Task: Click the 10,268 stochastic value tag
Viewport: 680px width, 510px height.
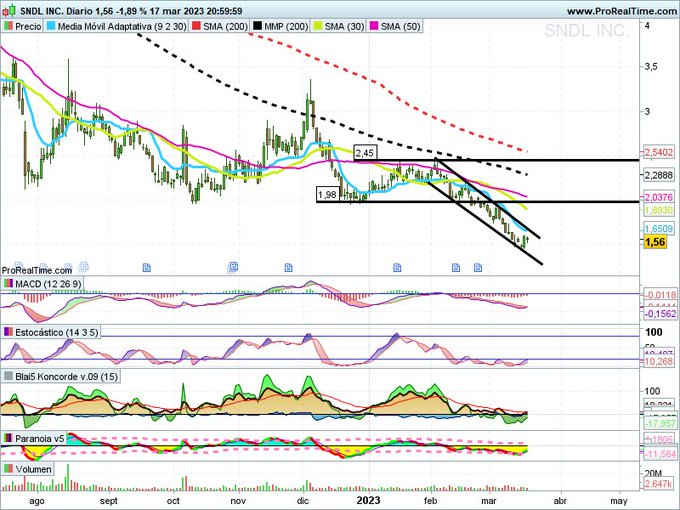Action: [658, 361]
